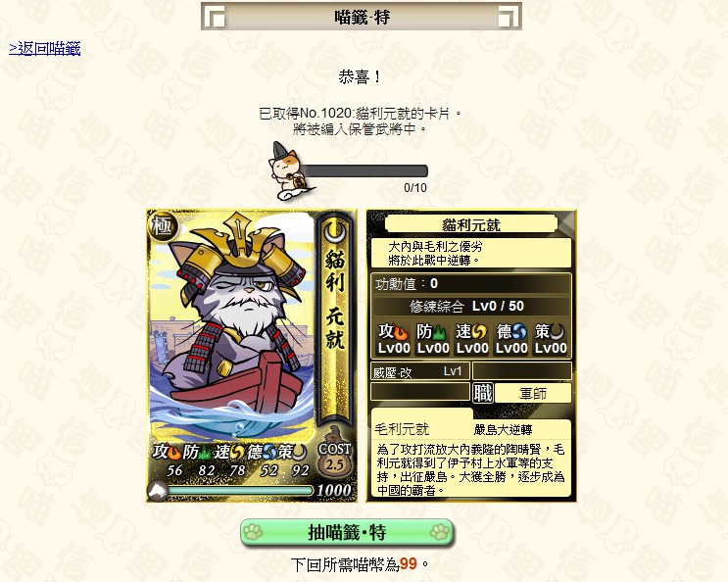Click the 0/10 progress bar

tap(364, 170)
